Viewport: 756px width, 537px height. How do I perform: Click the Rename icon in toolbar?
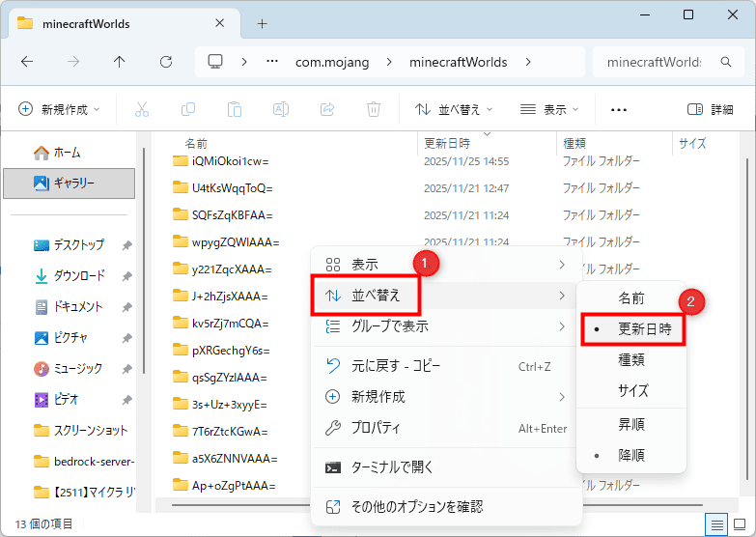click(x=281, y=109)
